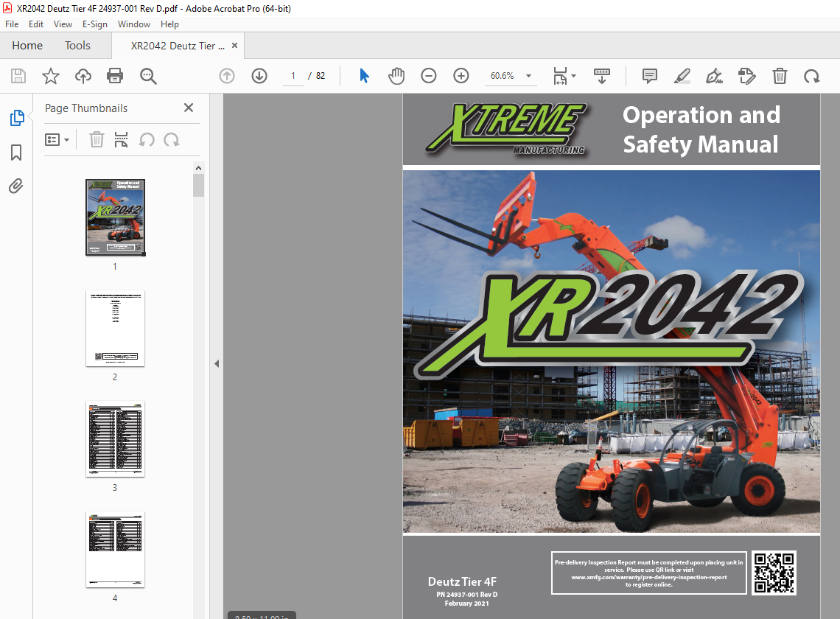Go to previous page arrow
Viewport: 840px width, 619px height.
point(227,76)
